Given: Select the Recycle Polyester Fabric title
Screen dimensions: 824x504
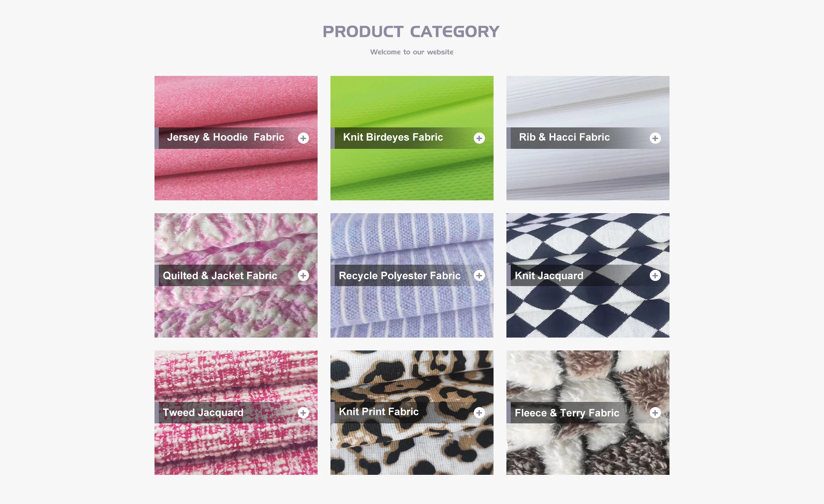Looking at the screenshot, I should (400, 276).
